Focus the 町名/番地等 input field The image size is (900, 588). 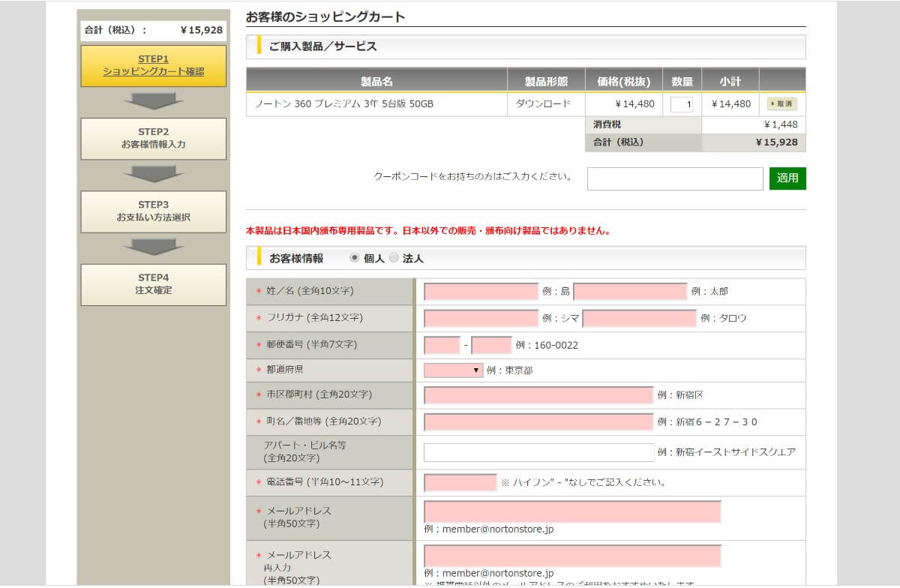[538, 421]
